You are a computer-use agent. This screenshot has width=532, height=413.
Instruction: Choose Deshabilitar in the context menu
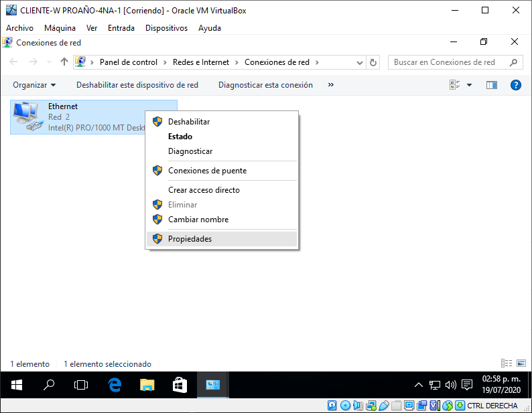(x=222, y=122)
